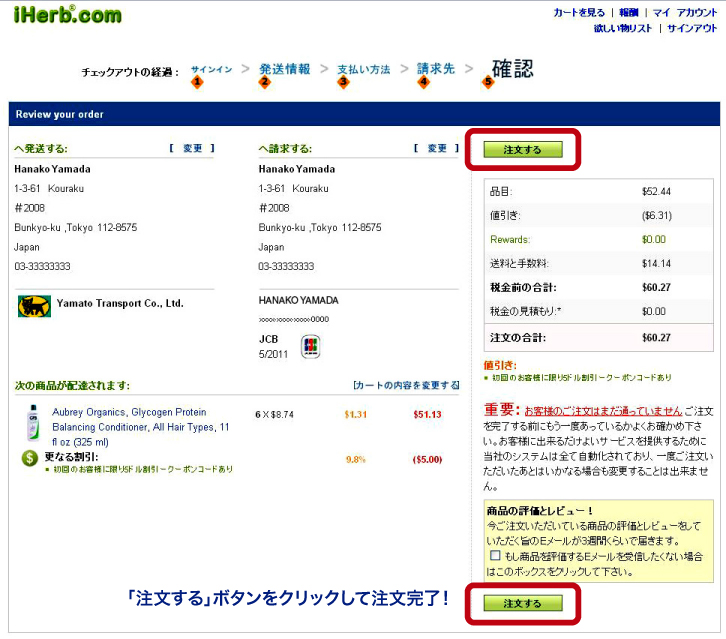Viewport: 726px width, 639px height.
Task: Click the JCB expiry date 5/2011
Action: (273, 354)
